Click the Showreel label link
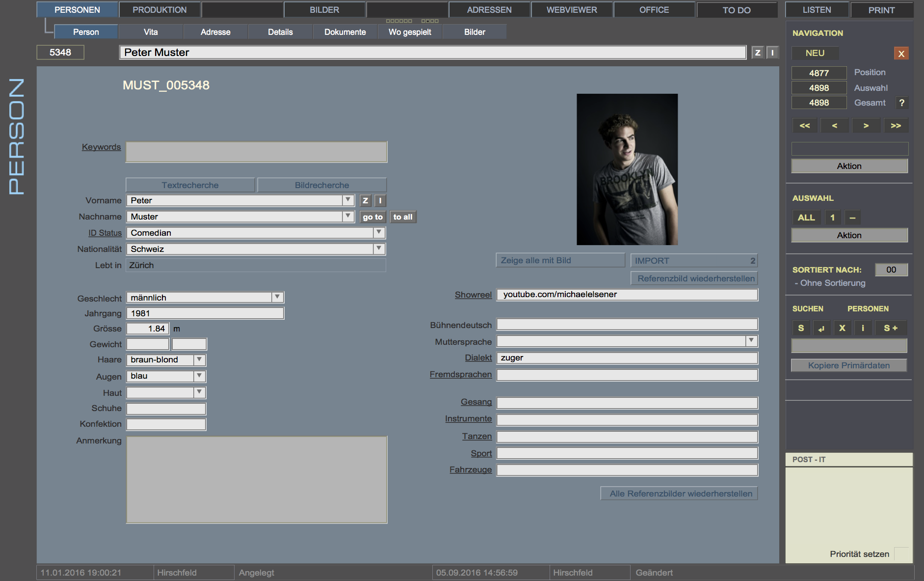924x581 pixels. pyautogui.click(x=473, y=295)
